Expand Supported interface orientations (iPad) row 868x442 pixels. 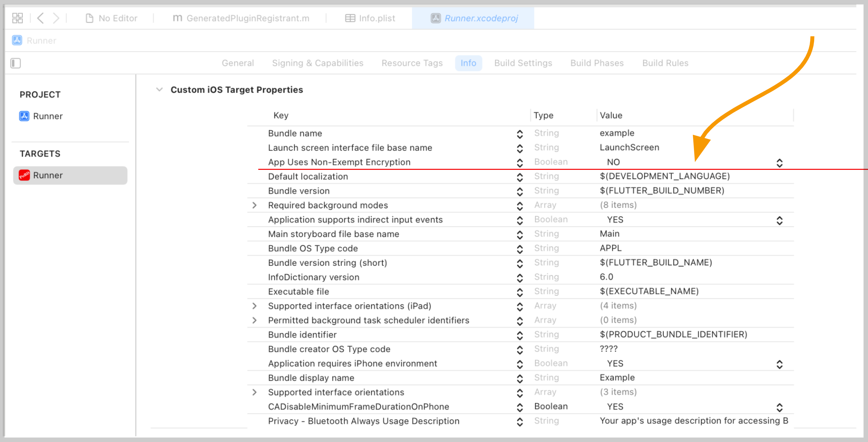[x=254, y=306]
